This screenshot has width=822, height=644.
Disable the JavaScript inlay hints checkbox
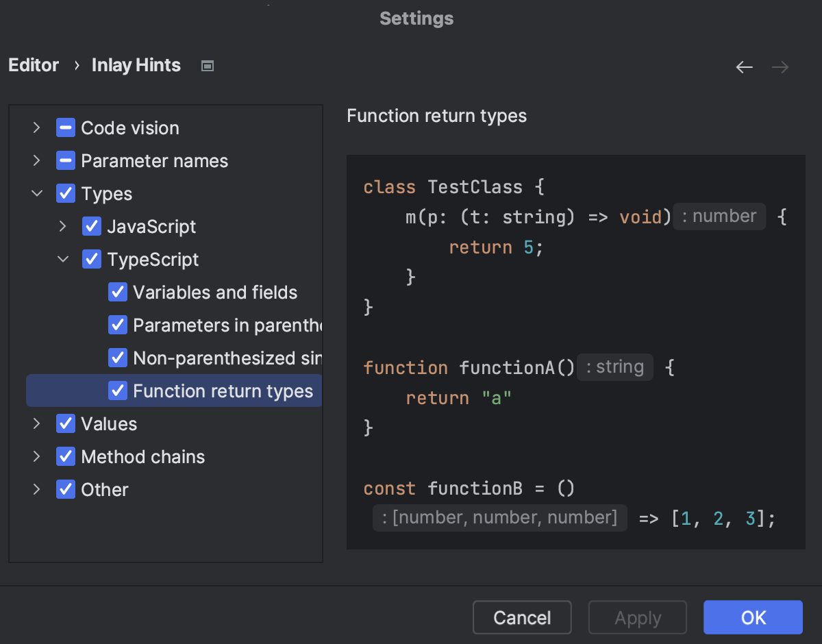pyautogui.click(x=91, y=226)
